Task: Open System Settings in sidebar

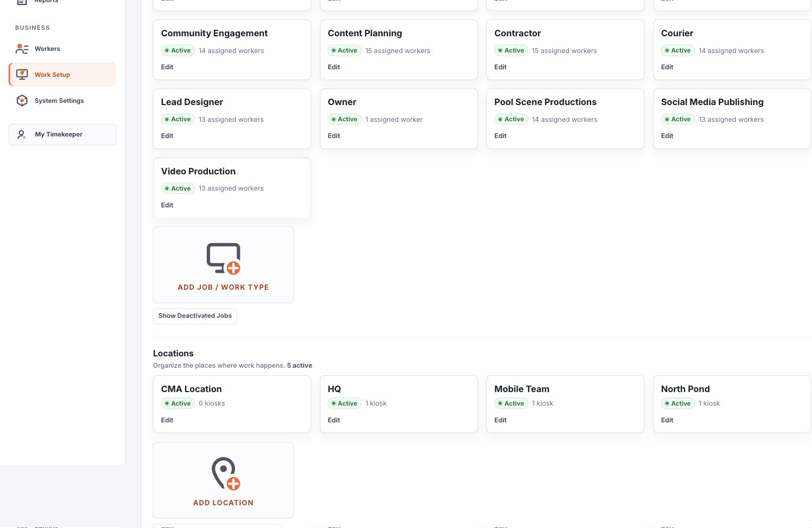Action: (62, 101)
